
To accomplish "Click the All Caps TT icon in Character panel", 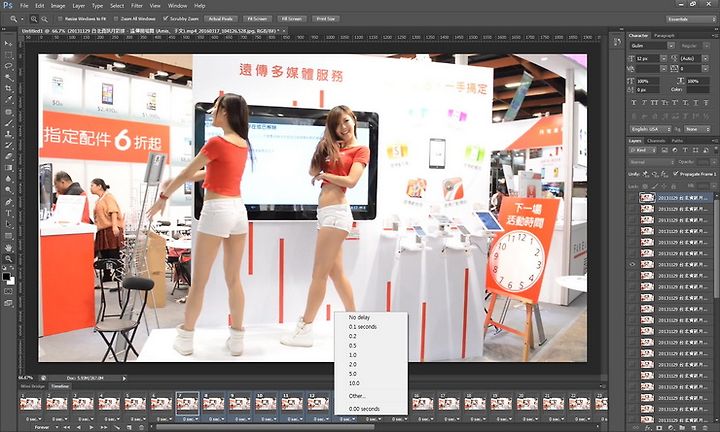I will [655, 103].
